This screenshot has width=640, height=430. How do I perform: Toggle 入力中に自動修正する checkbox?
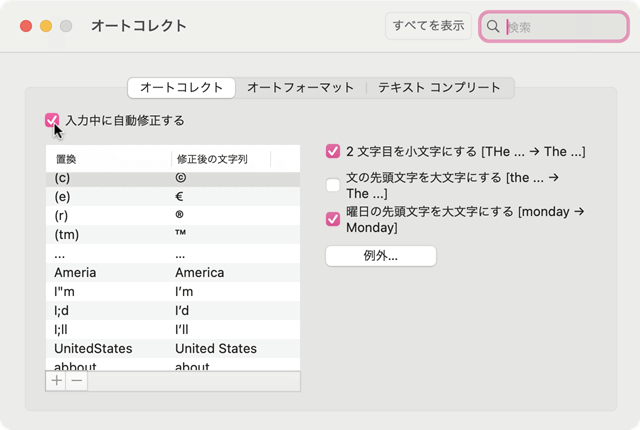point(53,120)
